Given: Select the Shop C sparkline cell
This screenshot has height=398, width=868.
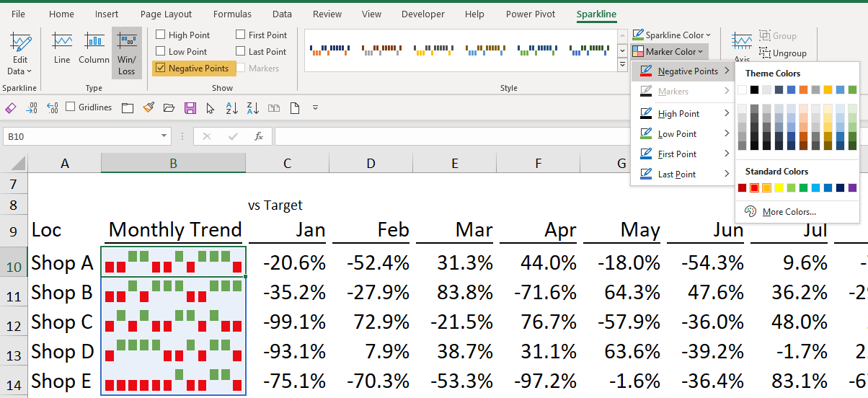Looking at the screenshot, I should pyautogui.click(x=173, y=322).
